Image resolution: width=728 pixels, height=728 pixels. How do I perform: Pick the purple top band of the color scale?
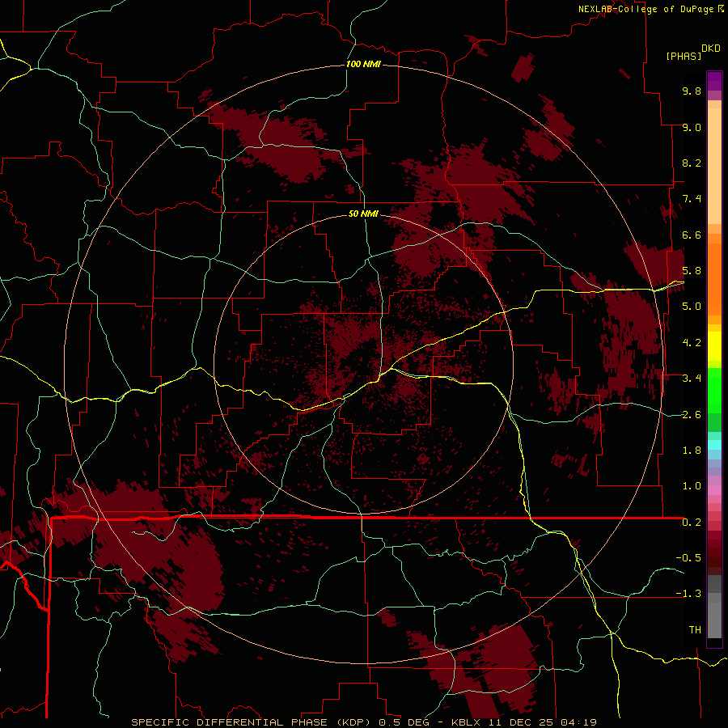pos(714,81)
